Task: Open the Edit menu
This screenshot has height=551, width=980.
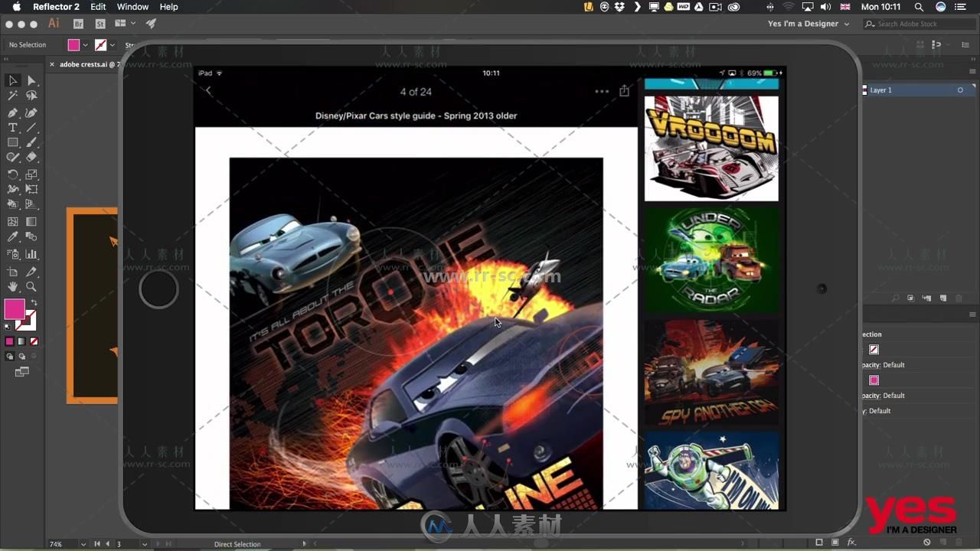Action: tap(98, 7)
